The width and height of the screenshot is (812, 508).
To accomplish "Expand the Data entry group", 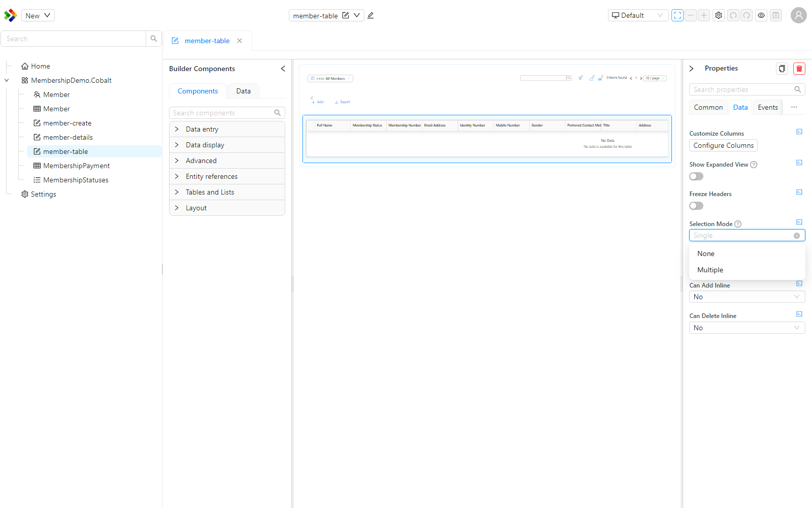I will pyautogui.click(x=227, y=129).
